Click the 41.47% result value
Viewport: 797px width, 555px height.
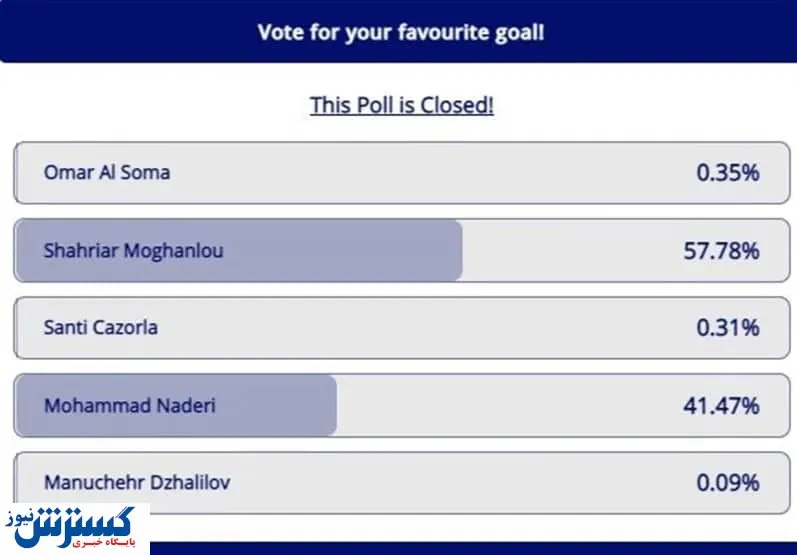pyautogui.click(x=721, y=405)
